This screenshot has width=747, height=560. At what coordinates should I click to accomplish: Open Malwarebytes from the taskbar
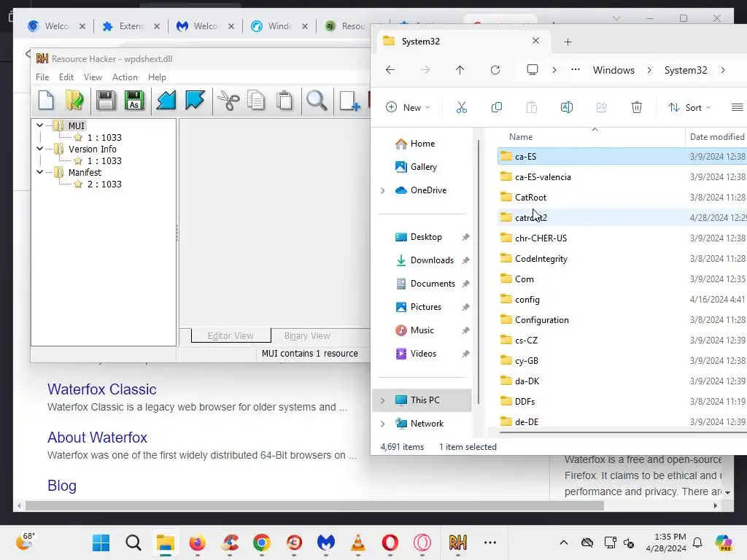326,542
